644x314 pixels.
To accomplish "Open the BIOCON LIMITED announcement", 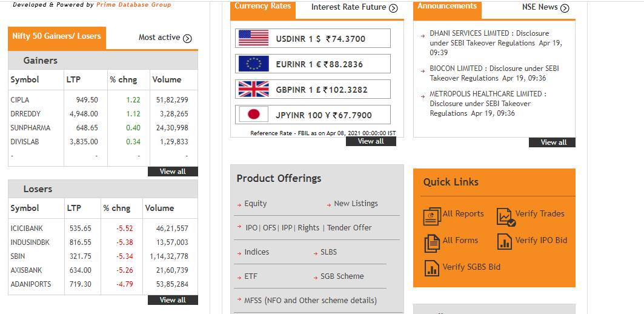I will [494, 73].
